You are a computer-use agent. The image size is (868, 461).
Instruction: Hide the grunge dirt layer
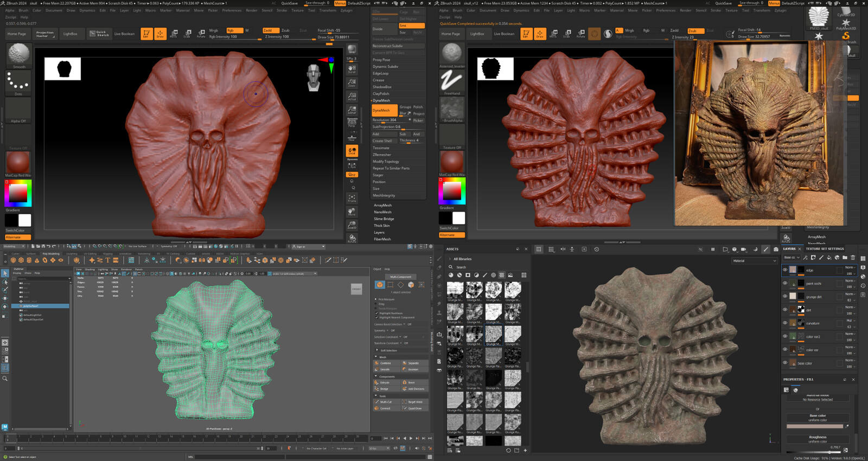[x=785, y=296]
